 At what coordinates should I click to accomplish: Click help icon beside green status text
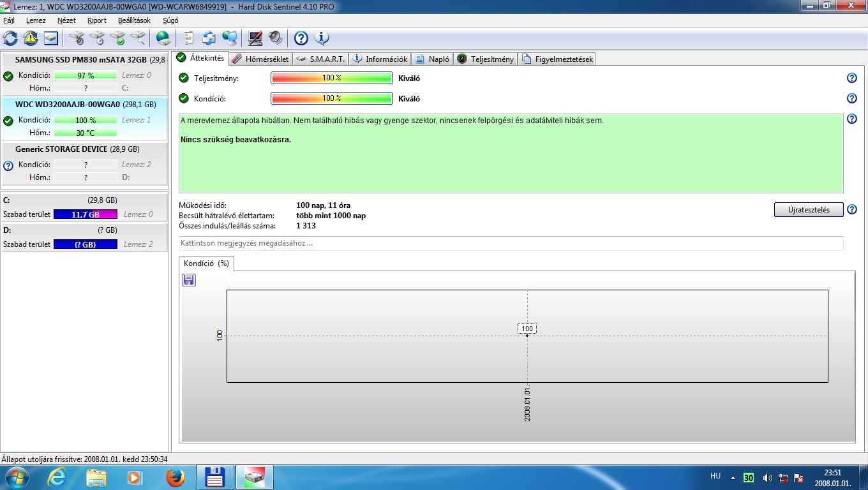click(x=851, y=119)
